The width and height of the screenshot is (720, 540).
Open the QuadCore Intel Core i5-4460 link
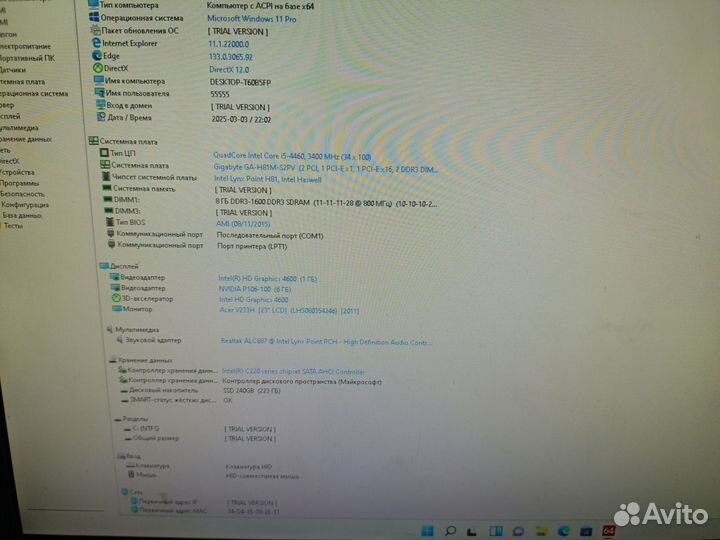[x=292, y=156]
